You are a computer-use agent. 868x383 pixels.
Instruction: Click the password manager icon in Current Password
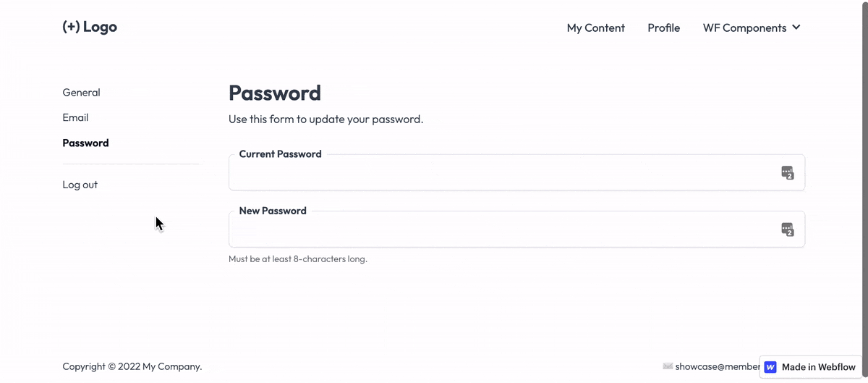tap(787, 172)
